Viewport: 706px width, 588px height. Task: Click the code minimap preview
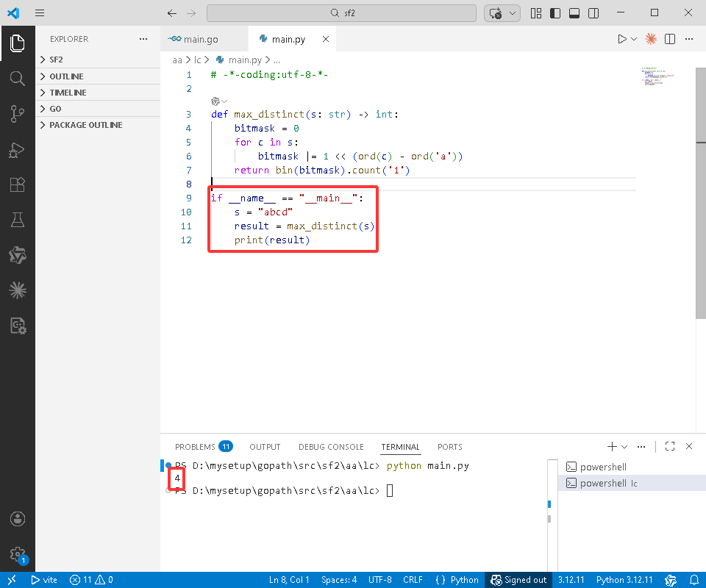(x=657, y=76)
